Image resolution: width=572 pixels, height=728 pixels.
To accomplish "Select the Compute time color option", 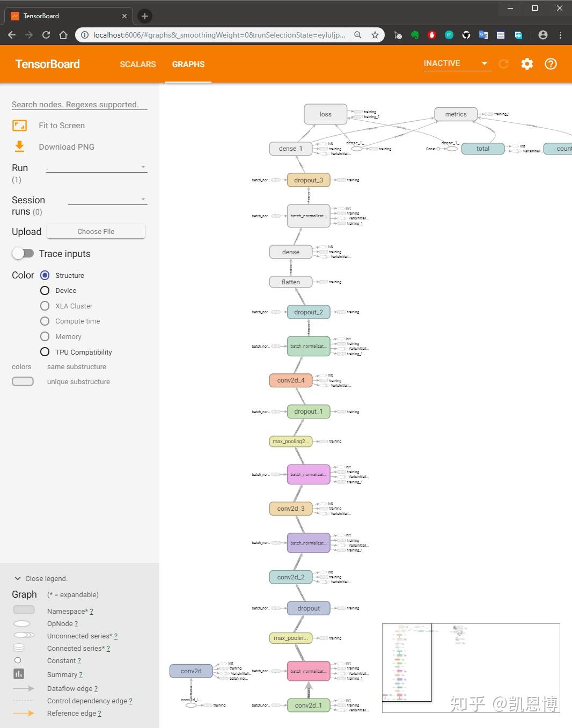I will pos(45,321).
